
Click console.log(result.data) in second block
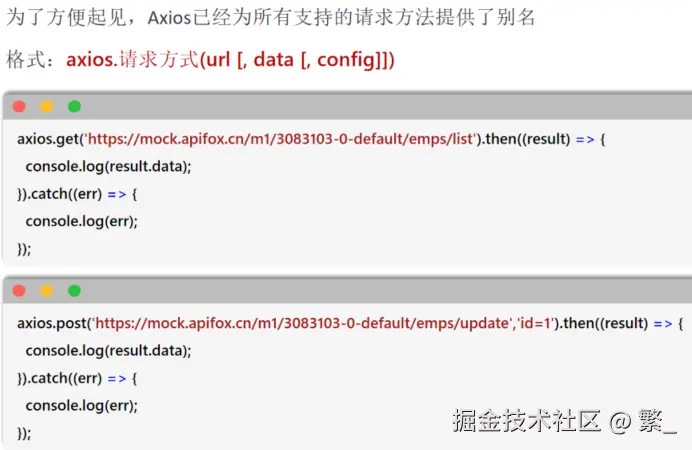[109, 351]
